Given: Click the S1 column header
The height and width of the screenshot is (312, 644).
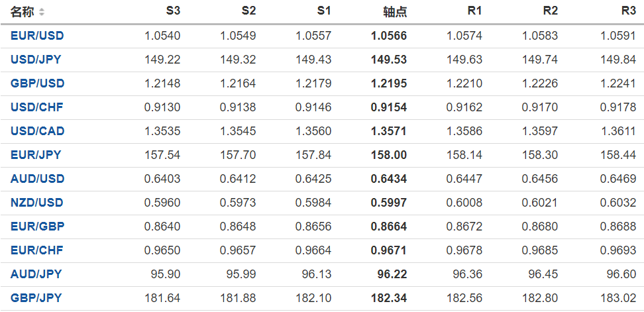Looking at the screenshot, I should point(324,11).
